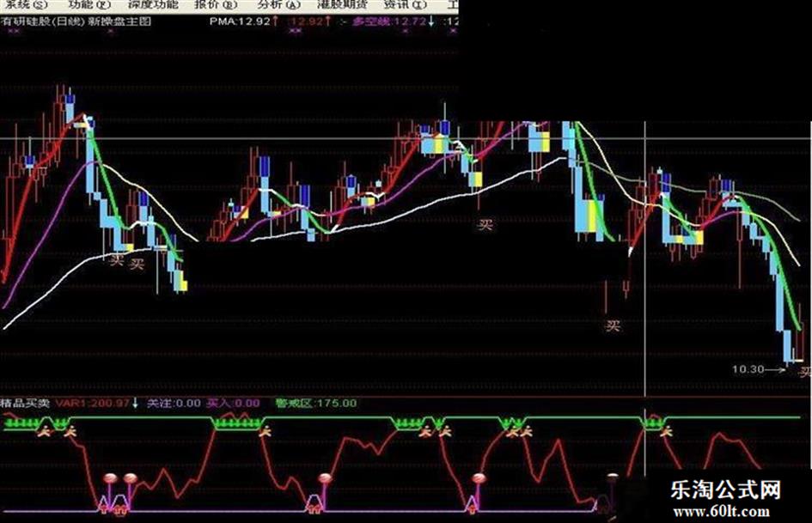Click the 买 marker below the isolated red wick
The image size is (812, 523).
click(614, 325)
